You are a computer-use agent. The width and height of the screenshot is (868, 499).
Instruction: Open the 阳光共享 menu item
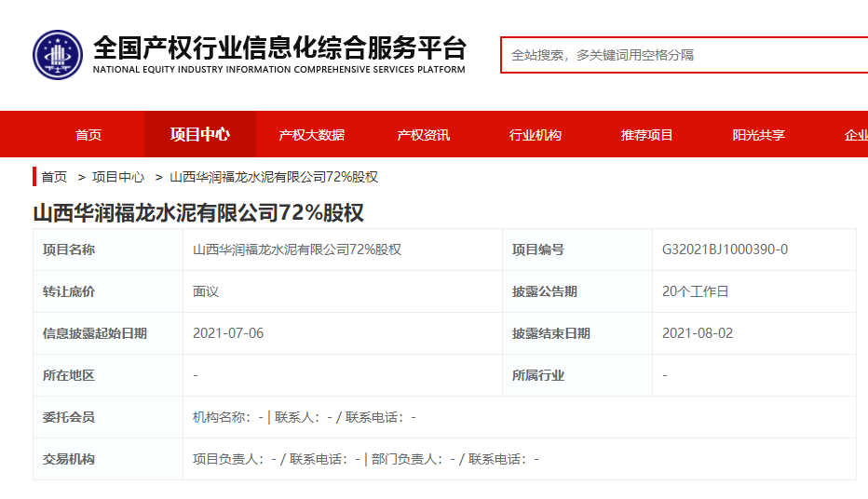tap(758, 134)
